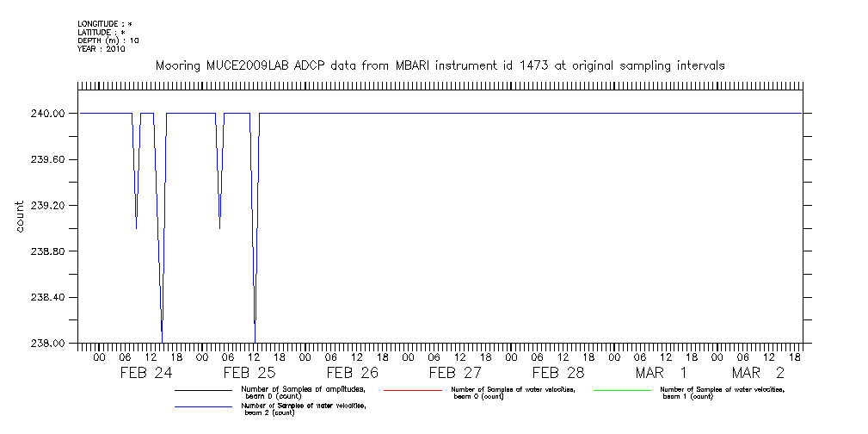Click the black amplitudes beam 0 legend line
The image size is (868, 434).
(x=205, y=390)
